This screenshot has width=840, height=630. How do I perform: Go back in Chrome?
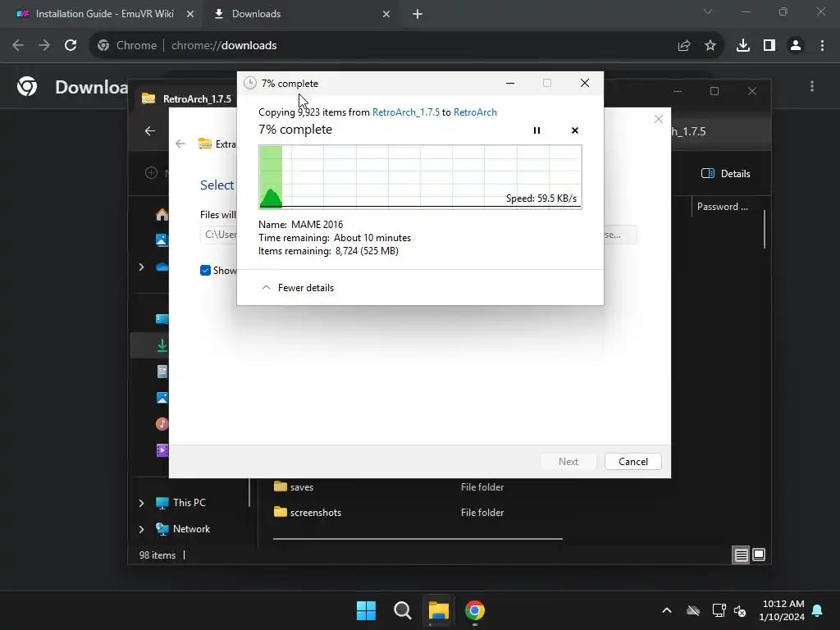click(x=18, y=46)
